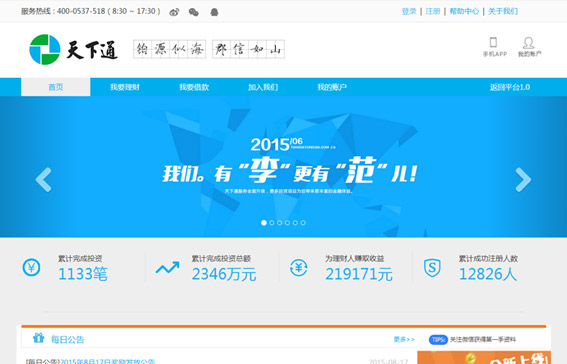
Task: Open the 加入我们 navigation tab
Action: point(263,87)
